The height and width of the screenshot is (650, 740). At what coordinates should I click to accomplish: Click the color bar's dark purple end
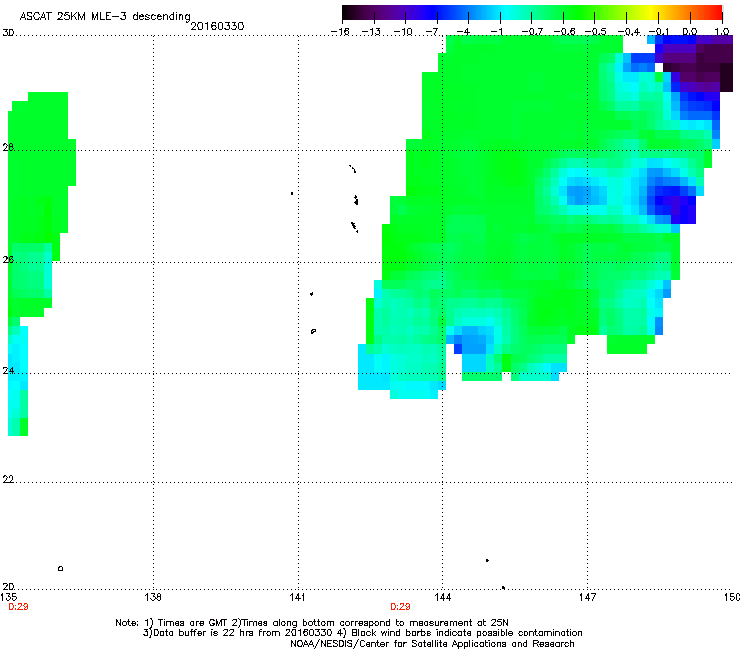click(x=350, y=13)
